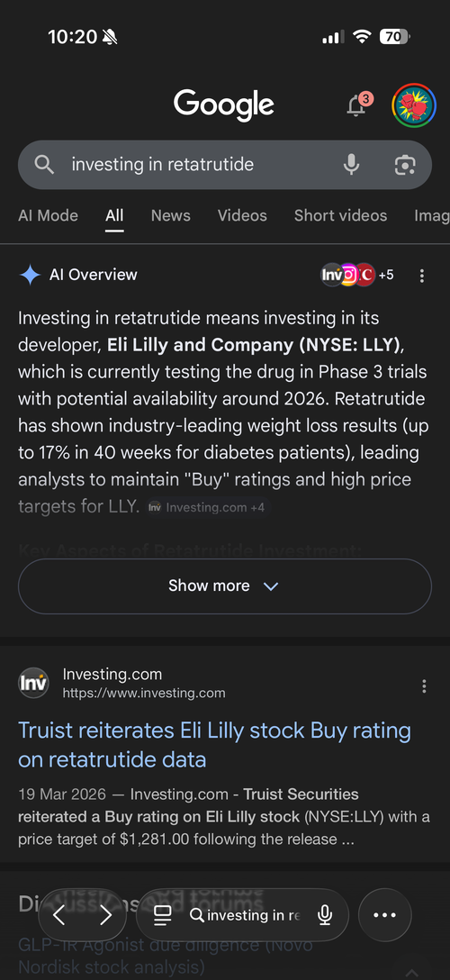Open the Google account profile avatar
Viewport: 450px width, 980px height.
[x=413, y=105]
